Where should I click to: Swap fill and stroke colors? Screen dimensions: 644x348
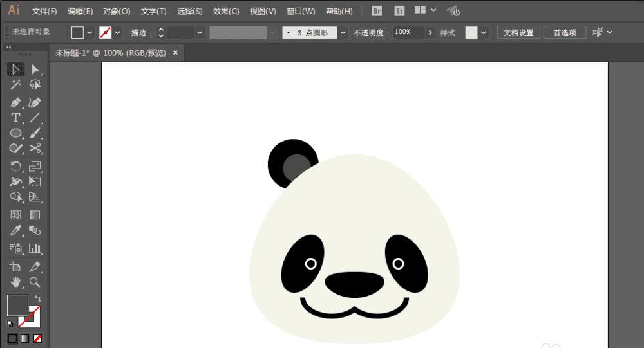[x=37, y=299]
